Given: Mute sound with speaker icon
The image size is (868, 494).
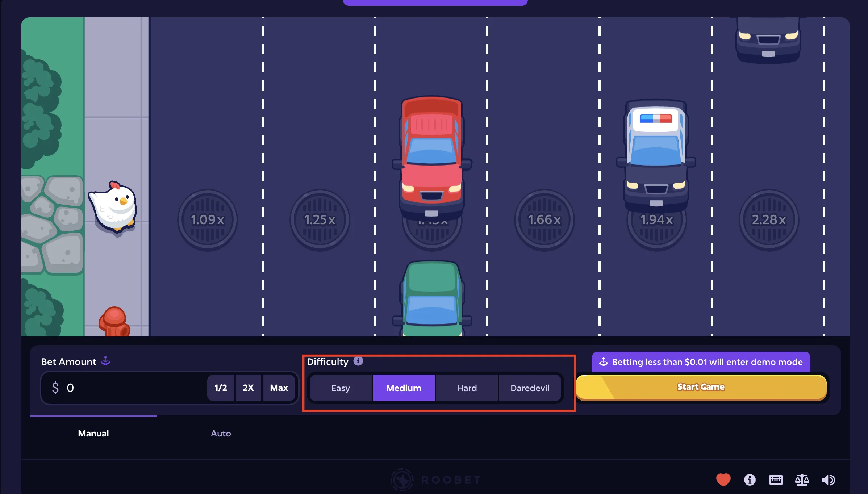Looking at the screenshot, I should pos(828,480).
